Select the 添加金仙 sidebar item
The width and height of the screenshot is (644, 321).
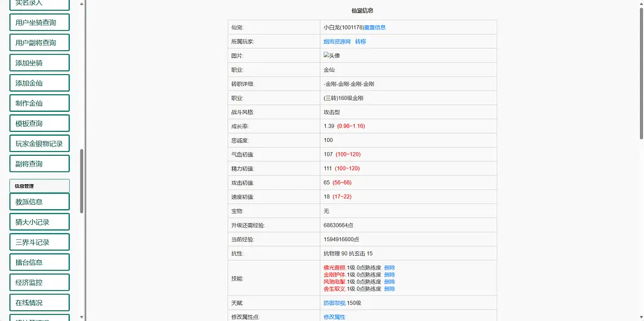coord(40,83)
